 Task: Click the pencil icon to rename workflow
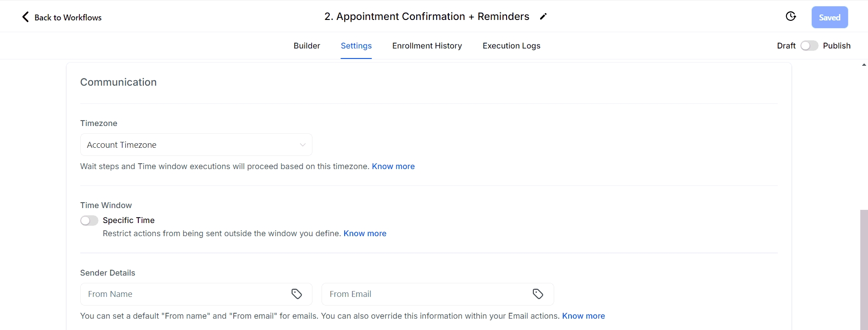tap(543, 17)
